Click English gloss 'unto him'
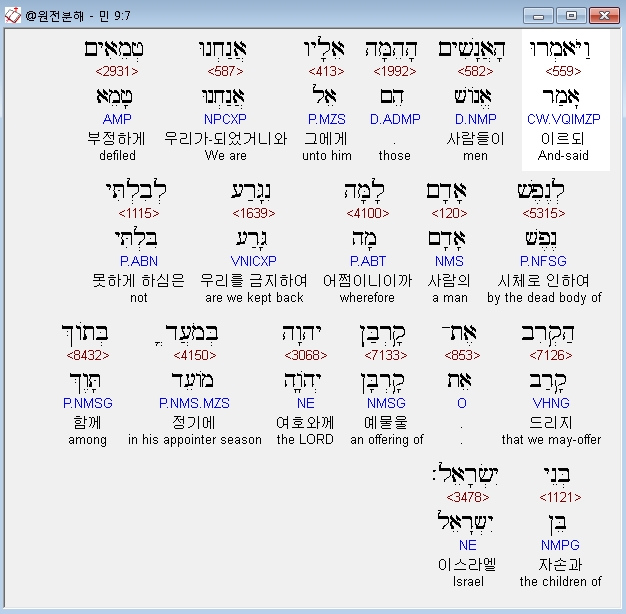This screenshot has height=614, width=626. pyautogui.click(x=327, y=155)
